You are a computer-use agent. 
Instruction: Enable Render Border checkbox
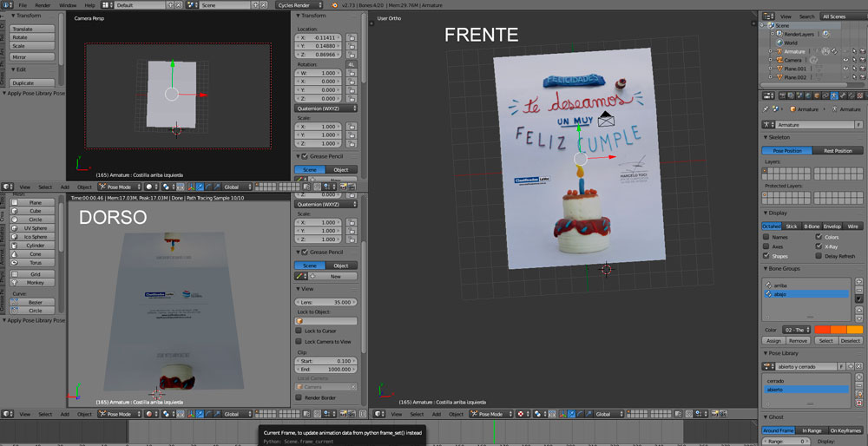click(299, 397)
